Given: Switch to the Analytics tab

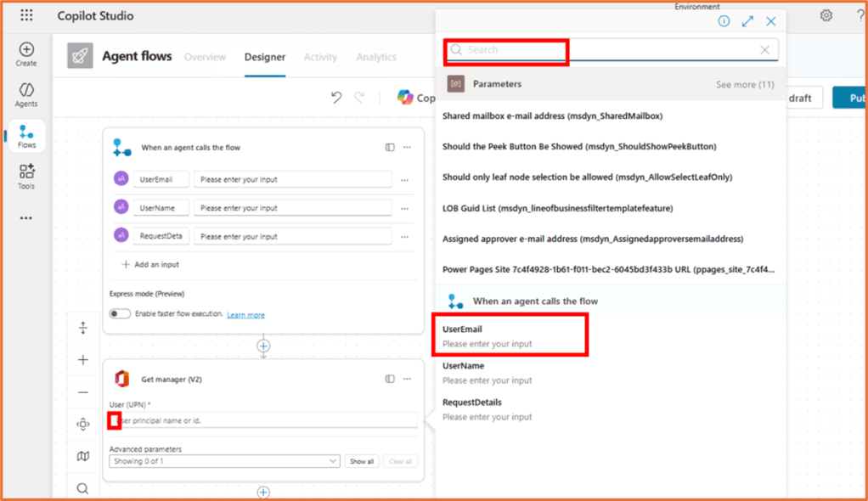Looking at the screenshot, I should (376, 57).
